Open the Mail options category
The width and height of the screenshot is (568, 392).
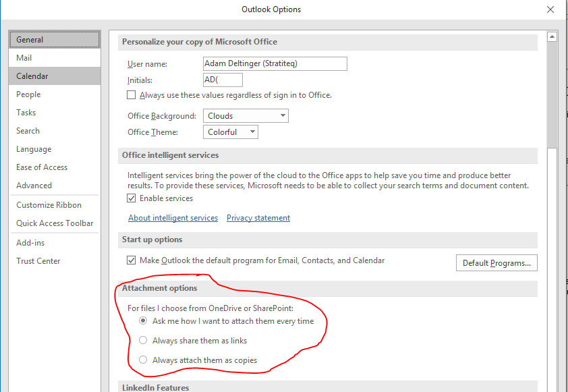pyautogui.click(x=55, y=58)
